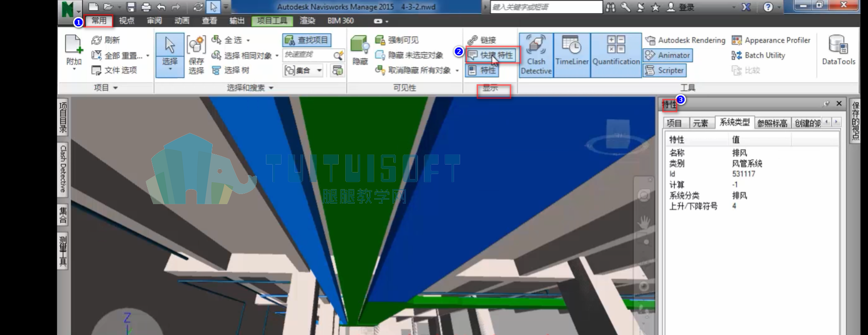
Task: Expand the 选择和搜索 panel group
Action: point(250,88)
